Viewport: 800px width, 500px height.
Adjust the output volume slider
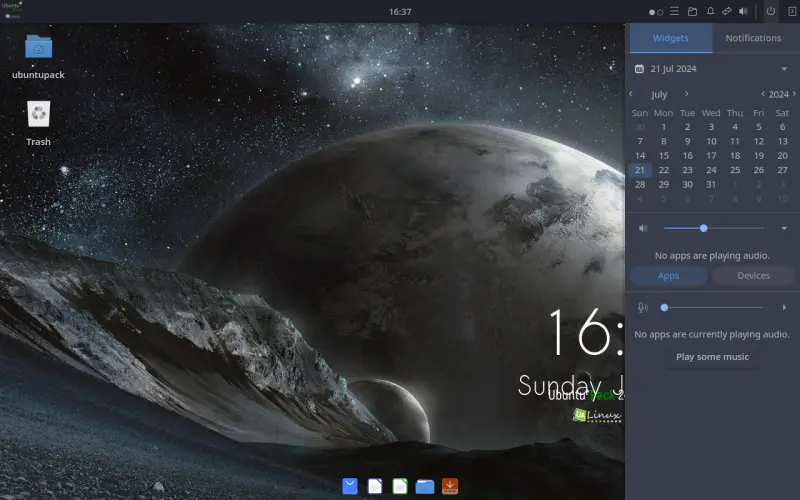click(x=714, y=228)
